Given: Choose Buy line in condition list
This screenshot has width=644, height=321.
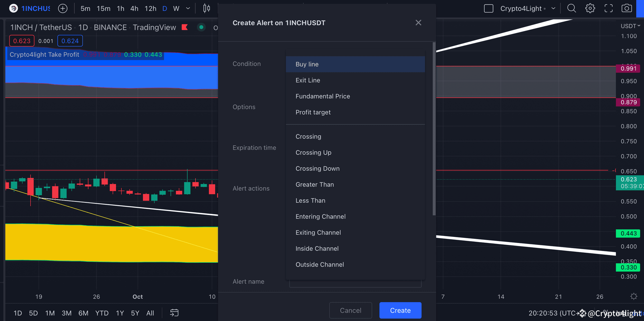Looking at the screenshot, I should point(355,64).
